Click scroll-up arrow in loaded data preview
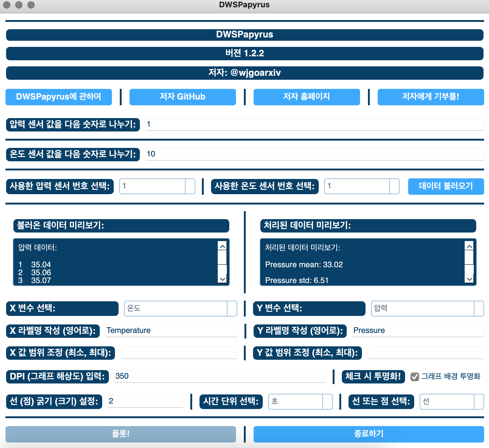Viewport: 489px width, 448px height. tap(222, 246)
